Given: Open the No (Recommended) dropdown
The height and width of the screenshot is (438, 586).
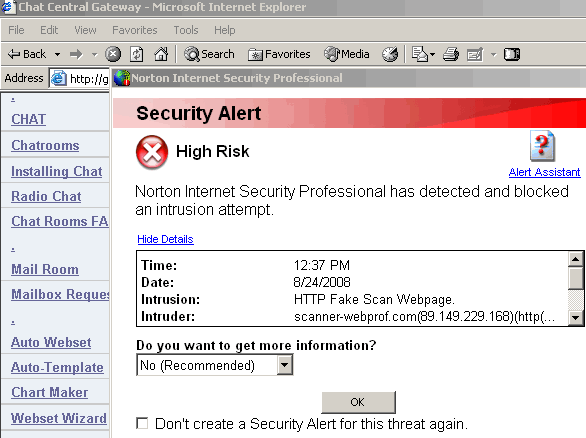Looking at the screenshot, I should coord(215,365).
